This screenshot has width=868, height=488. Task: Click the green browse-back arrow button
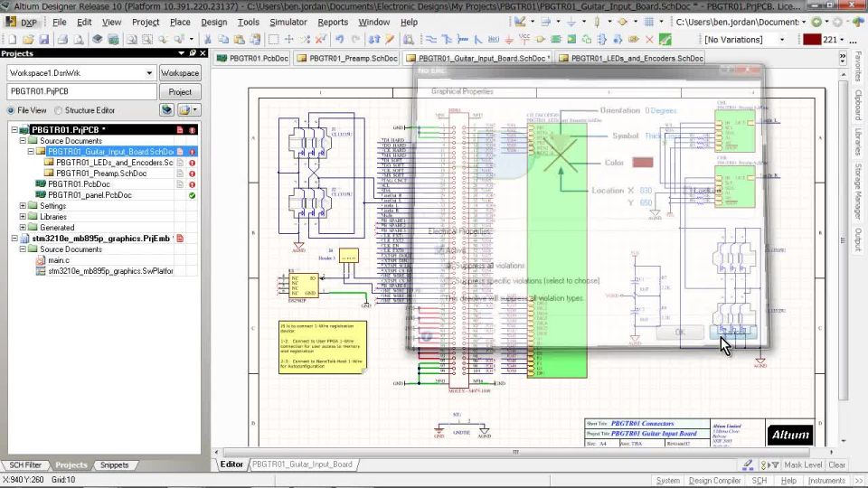coord(816,22)
